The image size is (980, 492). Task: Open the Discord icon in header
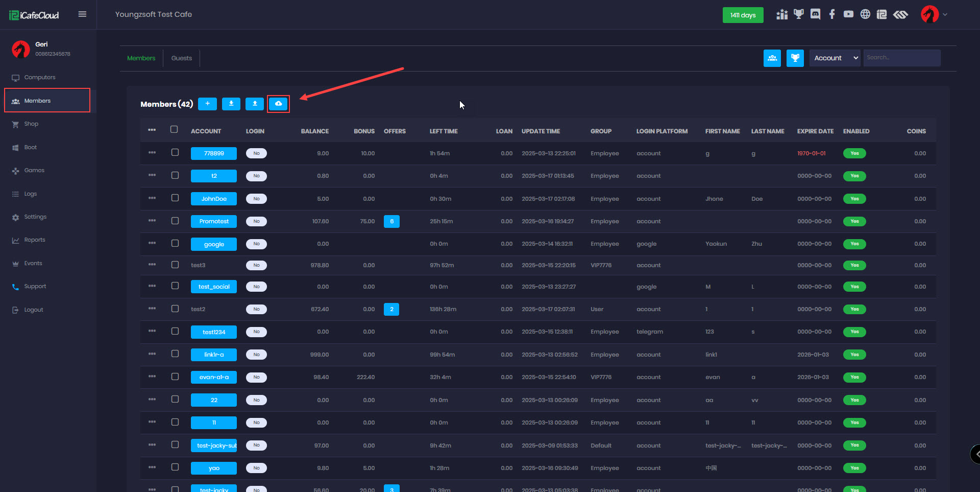(815, 14)
